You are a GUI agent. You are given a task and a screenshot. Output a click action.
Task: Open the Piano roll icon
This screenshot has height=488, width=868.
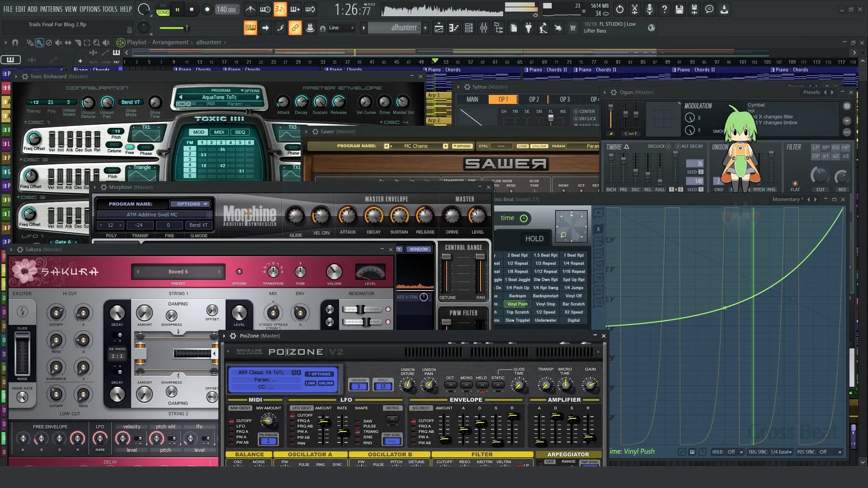453,28
